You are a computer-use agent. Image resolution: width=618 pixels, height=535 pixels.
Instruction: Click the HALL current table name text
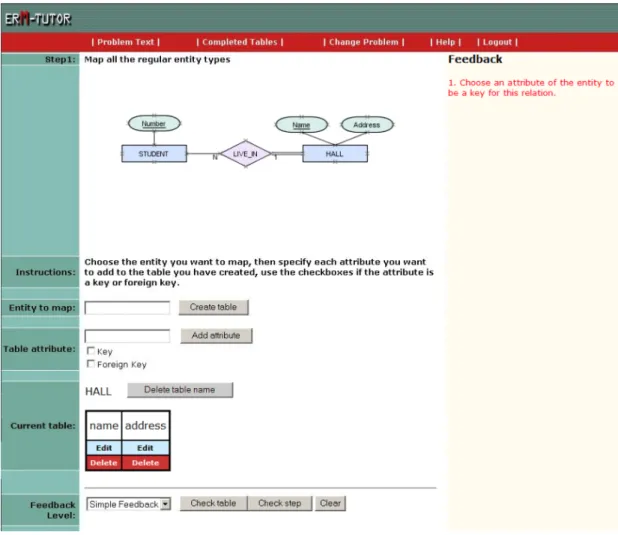pyautogui.click(x=99, y=391)
